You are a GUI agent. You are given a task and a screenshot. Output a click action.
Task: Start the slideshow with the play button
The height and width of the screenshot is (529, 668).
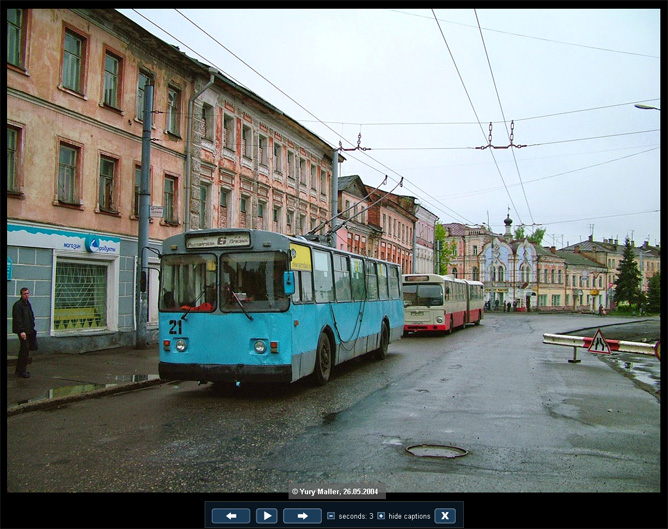(x=266, y=516)
